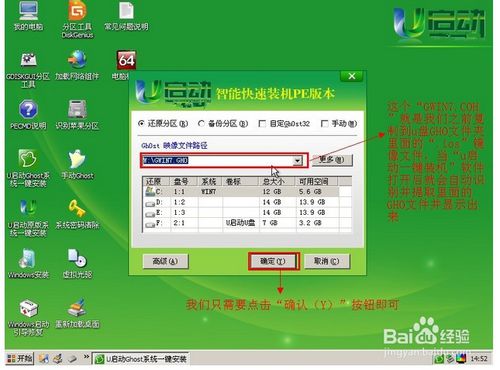
Task: Click the 重新加载桌面 desktop icon
Action: coord(77,313)
